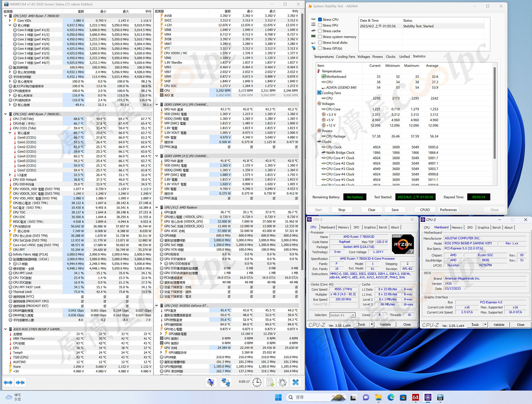Click AIDA64 Clear button
The width and height of the screenshot is (532, 404).
pos(372,210)
